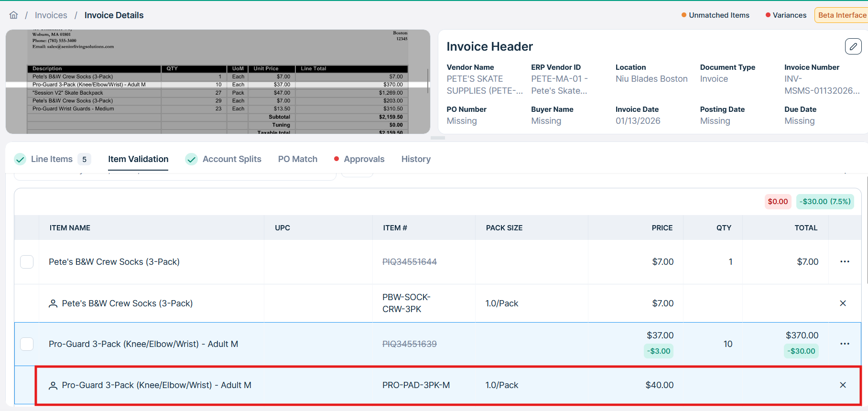Click the PACK SIZE column header
Viewport: 868px width, 411px height.
click(x=504, y=228)
